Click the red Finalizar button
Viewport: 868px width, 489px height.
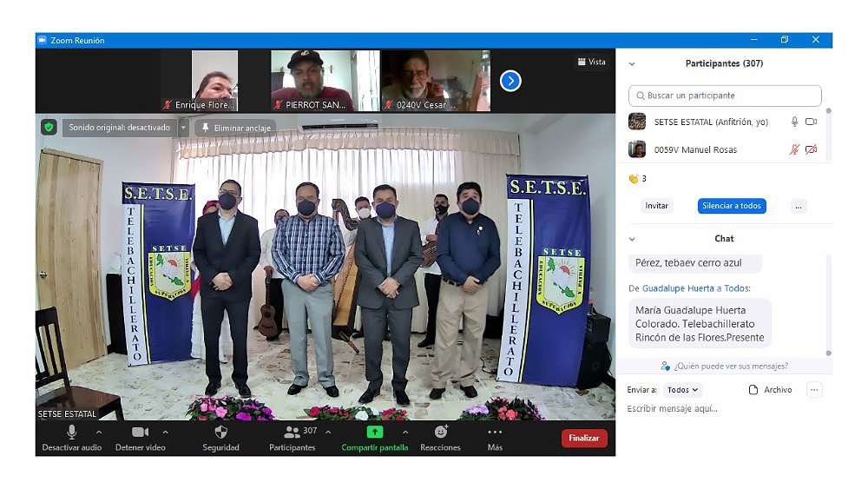(584, 439)
